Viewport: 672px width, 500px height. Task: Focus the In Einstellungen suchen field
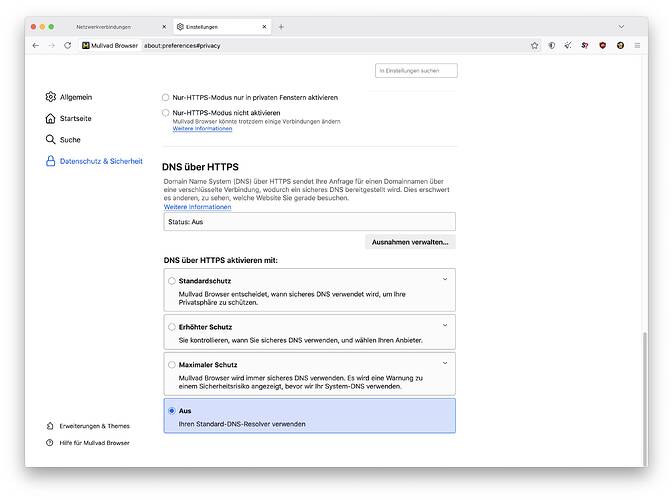click(416, 71)
